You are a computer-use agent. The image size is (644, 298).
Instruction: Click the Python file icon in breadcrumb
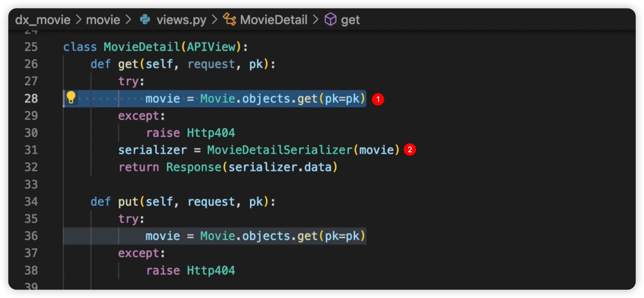pos(145,20)
